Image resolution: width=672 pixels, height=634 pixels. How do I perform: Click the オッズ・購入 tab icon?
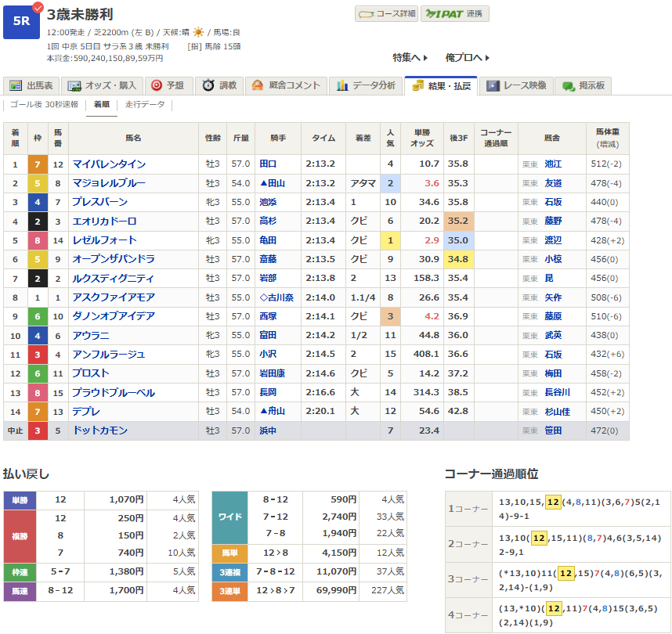pyautogui.click(x=74, y=86)
